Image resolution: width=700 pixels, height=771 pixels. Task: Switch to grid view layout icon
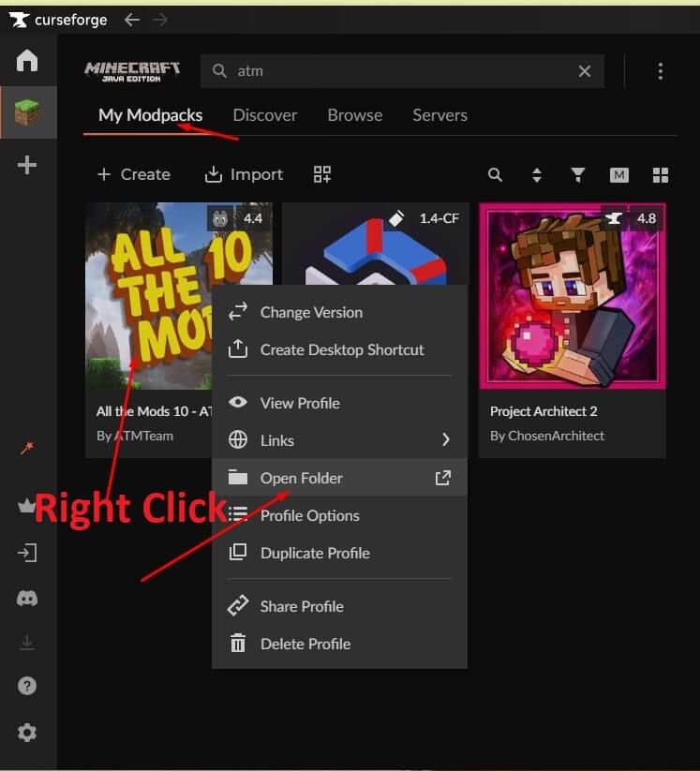pyautogui.click(x=660, y=174)
